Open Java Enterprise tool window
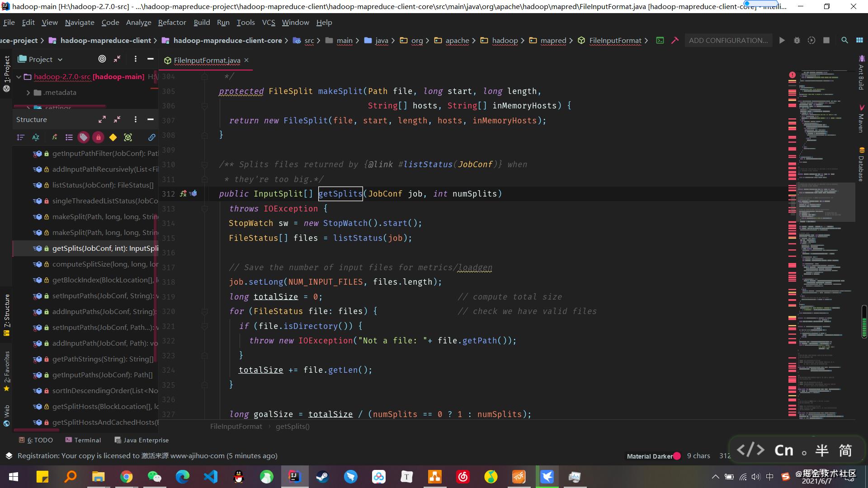Viewport: 868px width, 488px height. [x=142, y=440]
